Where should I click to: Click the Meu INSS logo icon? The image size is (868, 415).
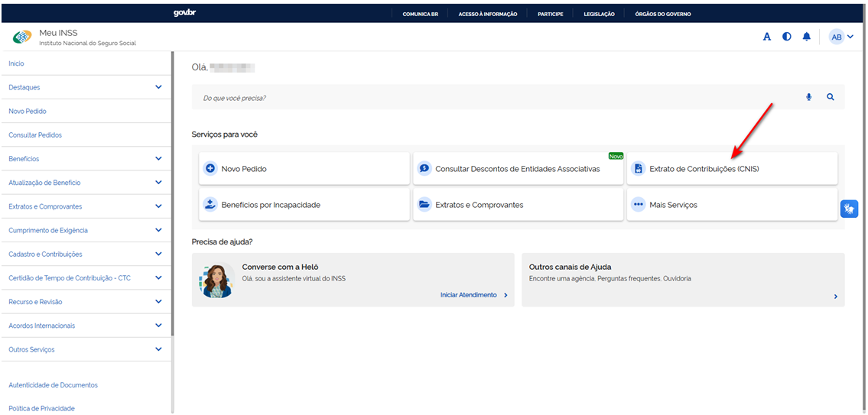(23, 37)
